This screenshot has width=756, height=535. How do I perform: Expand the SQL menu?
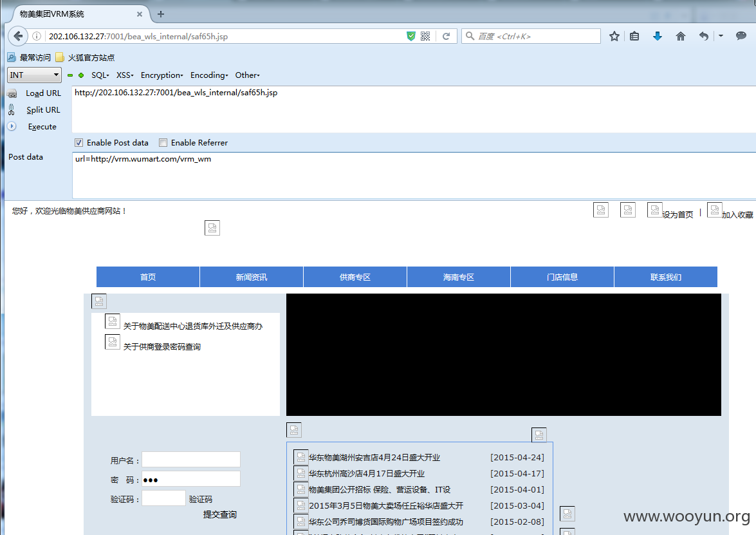click(100, 75)
